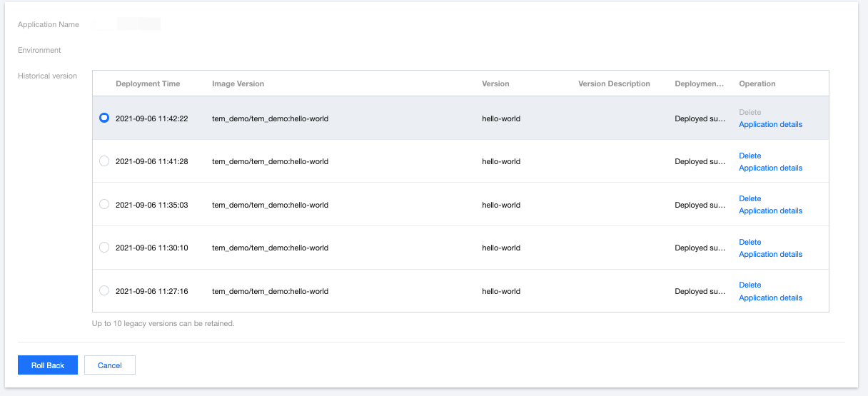
Task: Open Application details for 11:42:22 deployment
Action: coord(770,124)
